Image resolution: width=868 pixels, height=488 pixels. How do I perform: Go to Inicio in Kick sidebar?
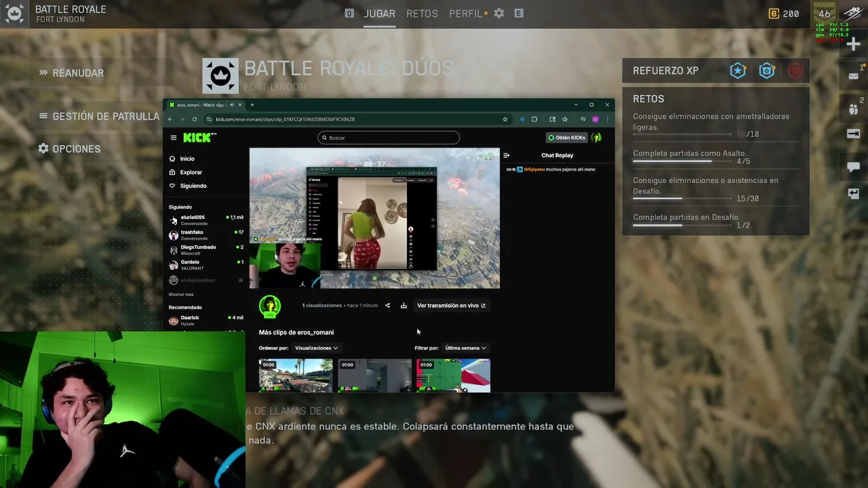tap(187, 159)
